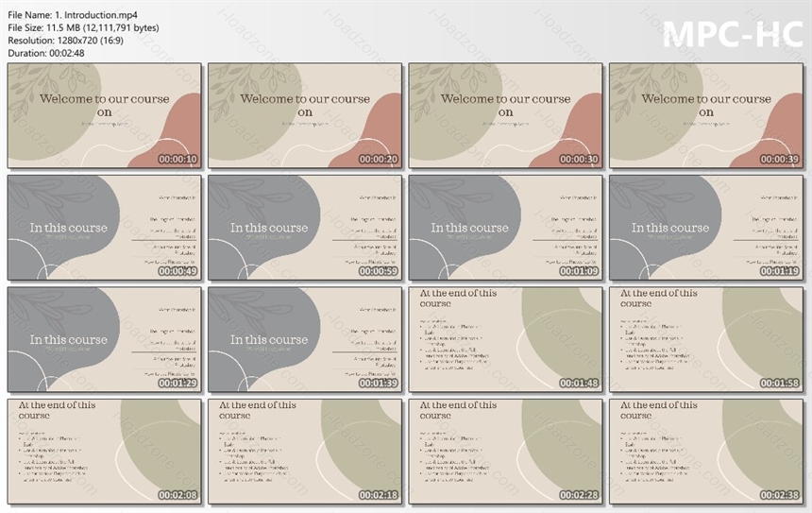The height and width of the screenshot is (513, 812).
Task: Click the MPC-HC logo text
Action: click(733, 34)
